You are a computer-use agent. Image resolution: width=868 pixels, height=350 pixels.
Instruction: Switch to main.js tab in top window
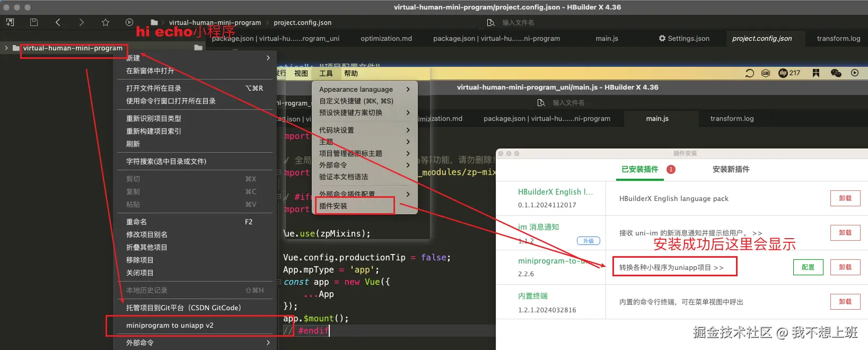coord(607,38)
